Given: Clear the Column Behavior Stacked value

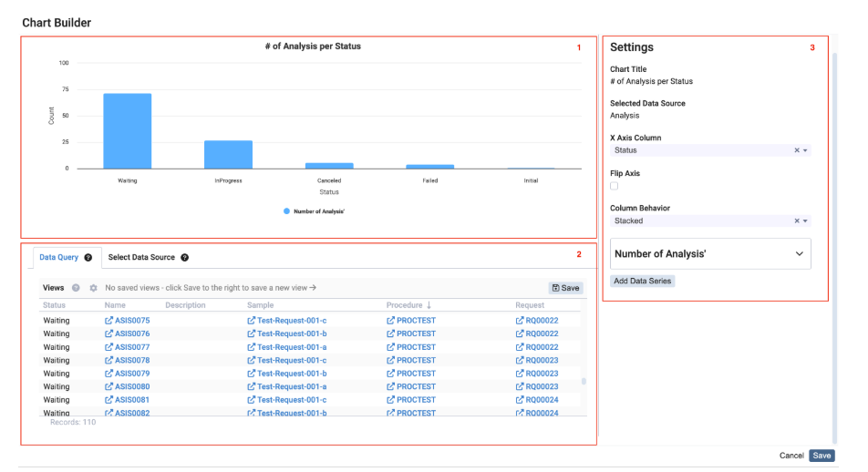Looking at the screenshot, I should (797, 221).
